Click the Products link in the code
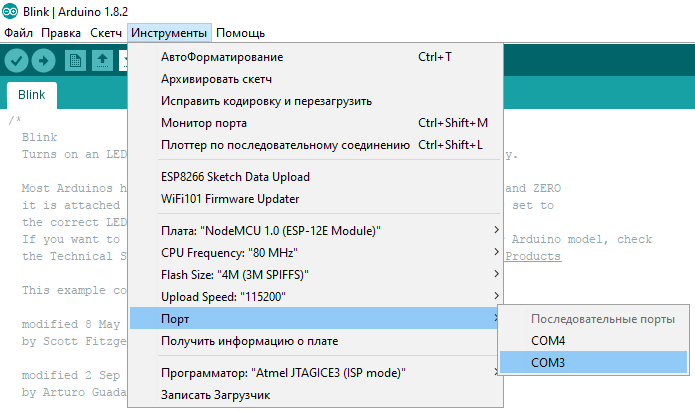 point(533,256)
